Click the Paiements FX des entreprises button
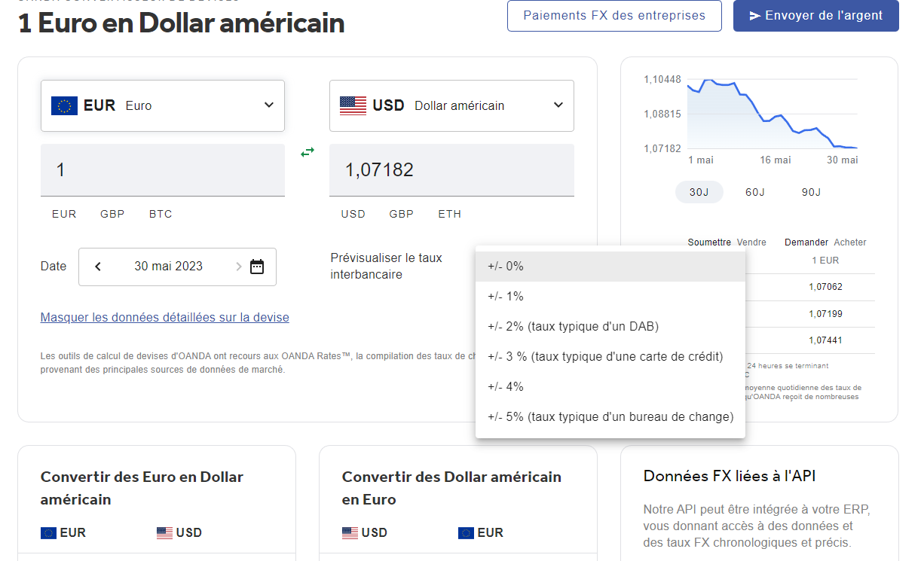 tap(614, 15)
